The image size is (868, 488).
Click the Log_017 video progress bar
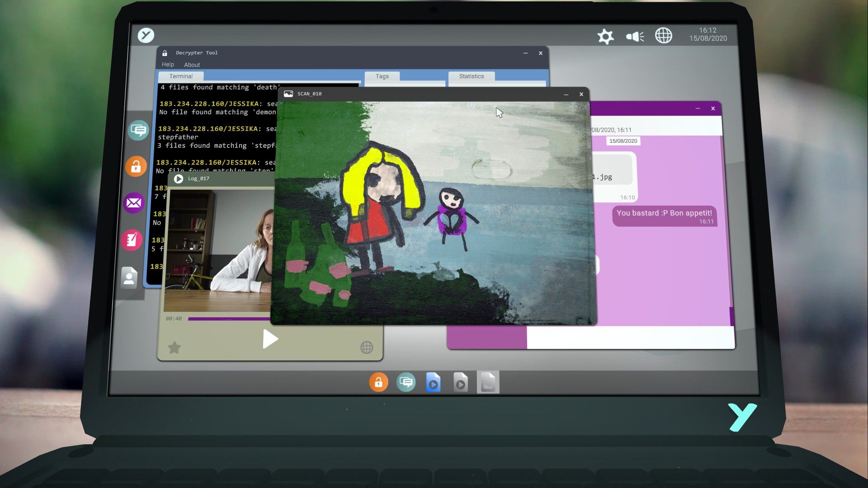click(230, 319)
